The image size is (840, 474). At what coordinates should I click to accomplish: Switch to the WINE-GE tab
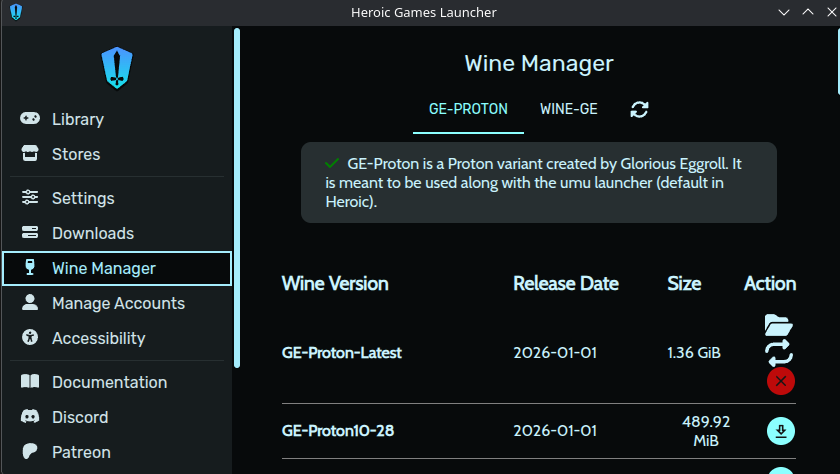[x=568, y=109]
